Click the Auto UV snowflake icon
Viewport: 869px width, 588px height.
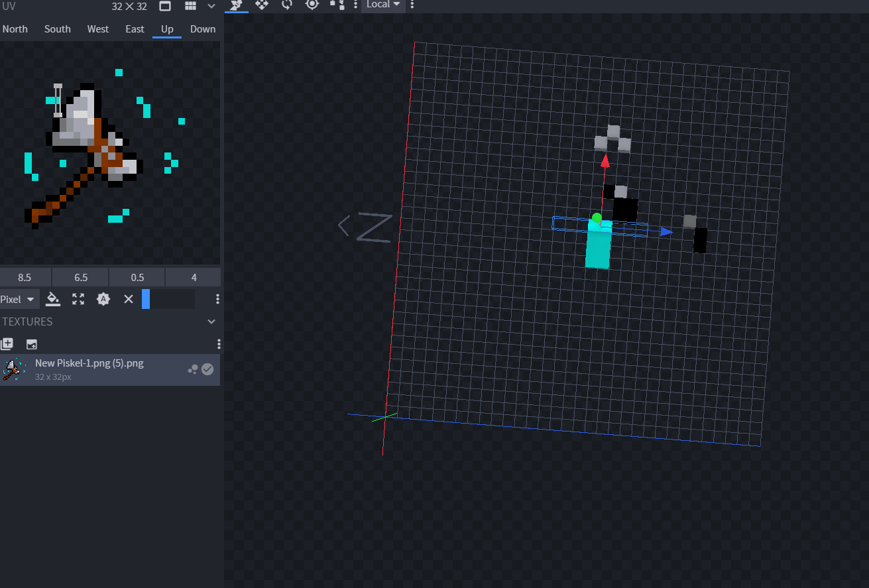[103, 299]
